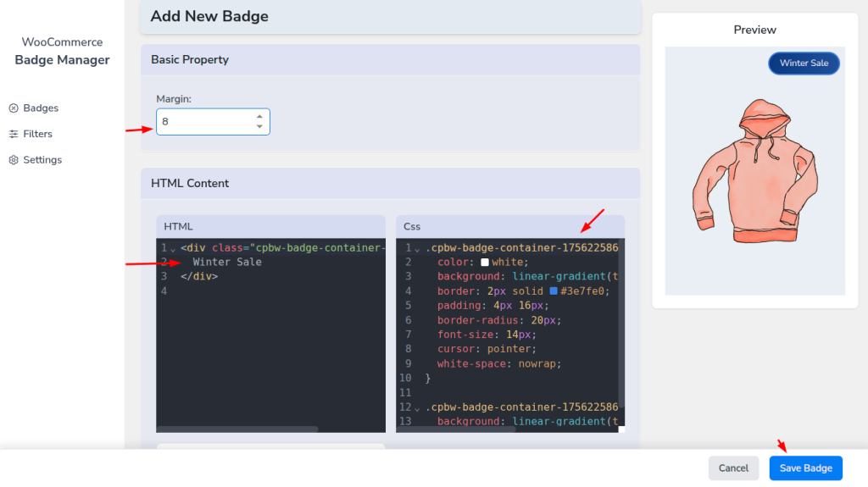Collapse CSS line 1 fold arrow
Screen dimensions: 868x487
pos(417,250)
